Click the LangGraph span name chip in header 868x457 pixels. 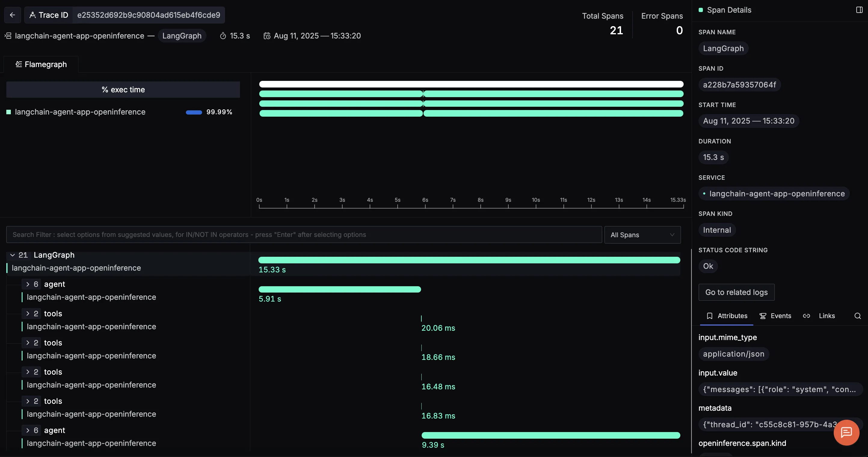pos(182,36)
